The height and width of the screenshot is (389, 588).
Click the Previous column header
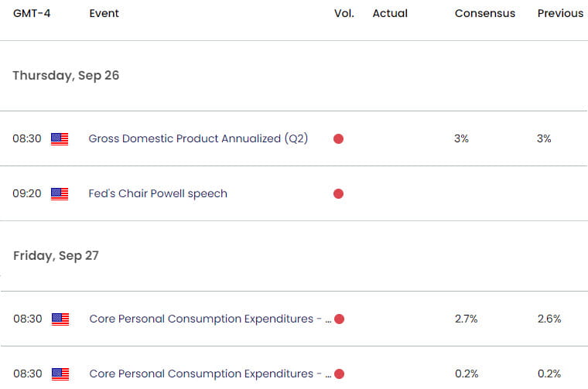click(560, 13)
